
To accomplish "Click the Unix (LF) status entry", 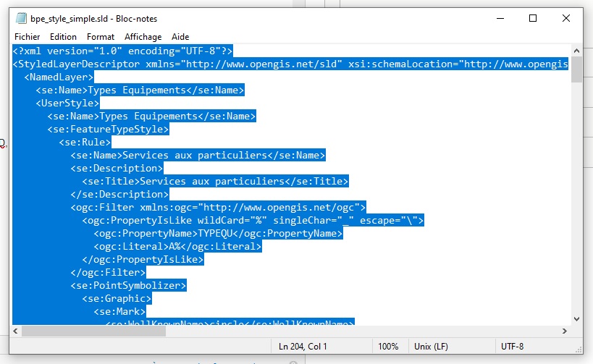I will click(431, 346).
